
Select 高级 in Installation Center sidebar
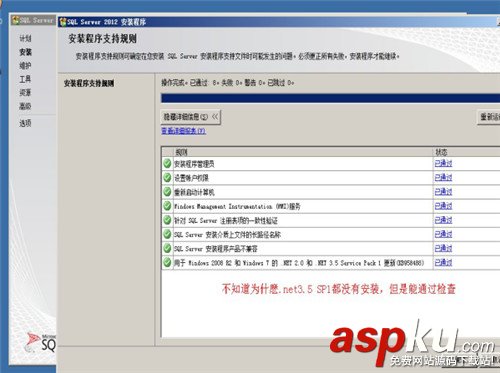[25, 106]
